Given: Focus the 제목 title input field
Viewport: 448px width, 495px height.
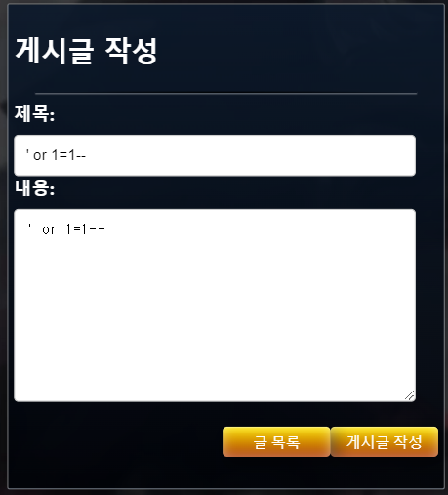Looking at the screenshot, I should click(x=215, y=155).
